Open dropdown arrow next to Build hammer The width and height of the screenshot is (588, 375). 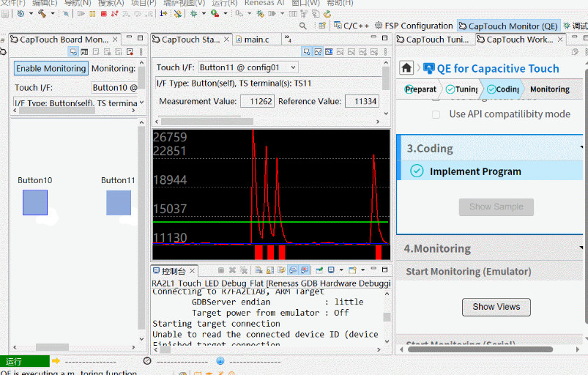click(x=53, y=14)
